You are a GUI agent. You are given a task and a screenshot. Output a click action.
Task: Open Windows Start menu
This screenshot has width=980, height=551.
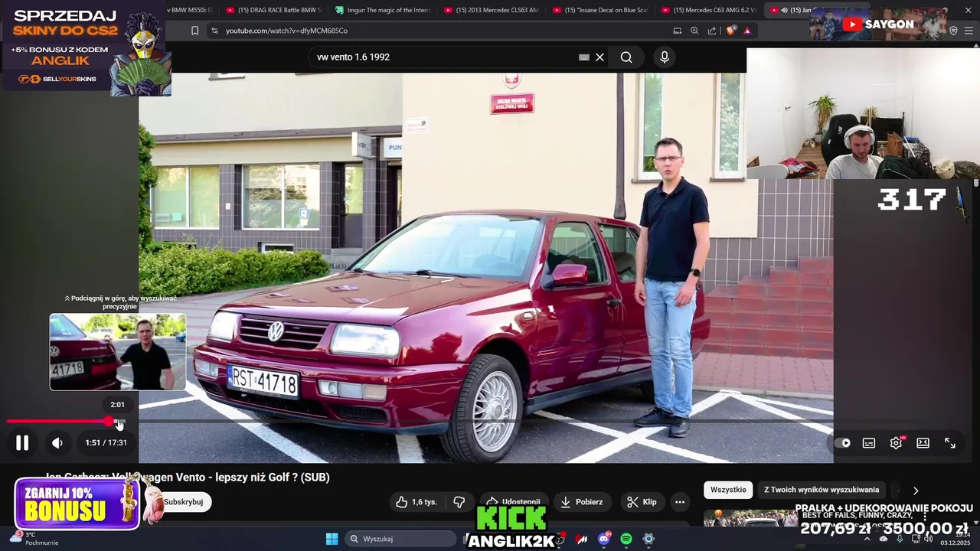tap(332, 539)
